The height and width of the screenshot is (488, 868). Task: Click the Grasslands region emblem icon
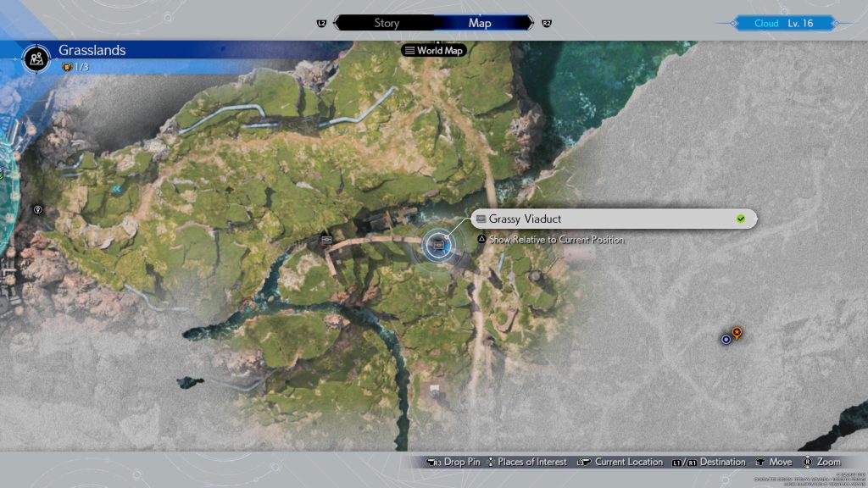point(36,57)
